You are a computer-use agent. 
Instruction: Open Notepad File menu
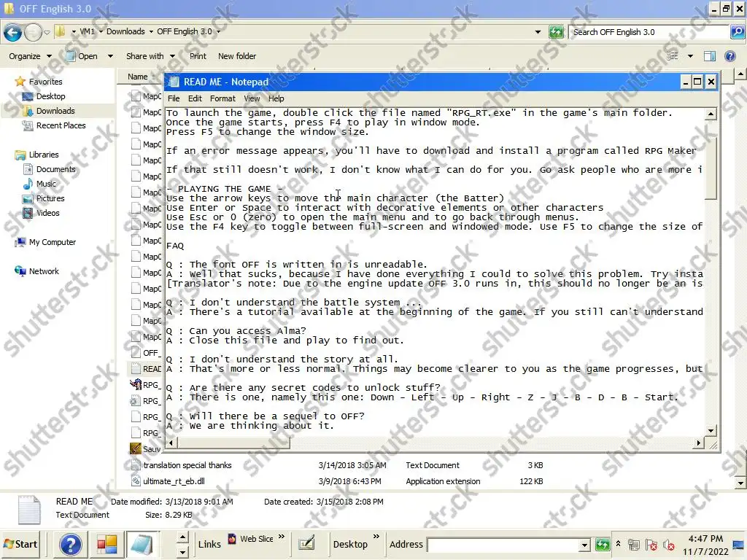(x=174, y=98)
